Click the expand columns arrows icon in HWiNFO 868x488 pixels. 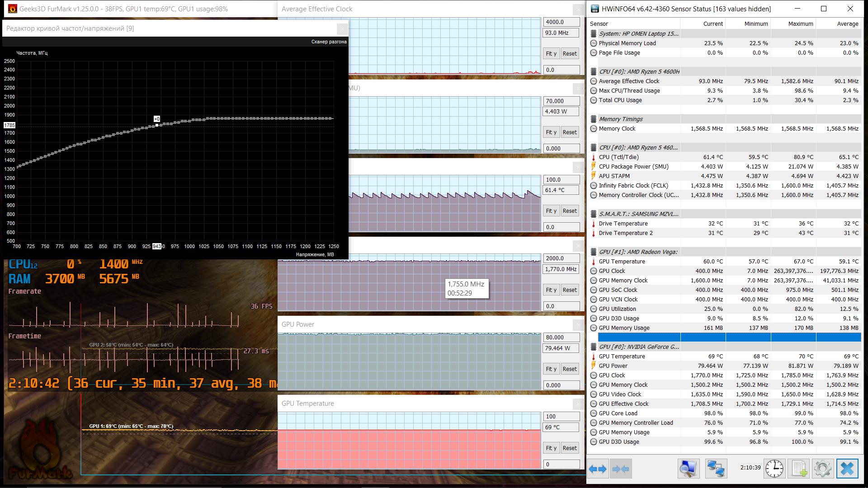tap(598, 469)
